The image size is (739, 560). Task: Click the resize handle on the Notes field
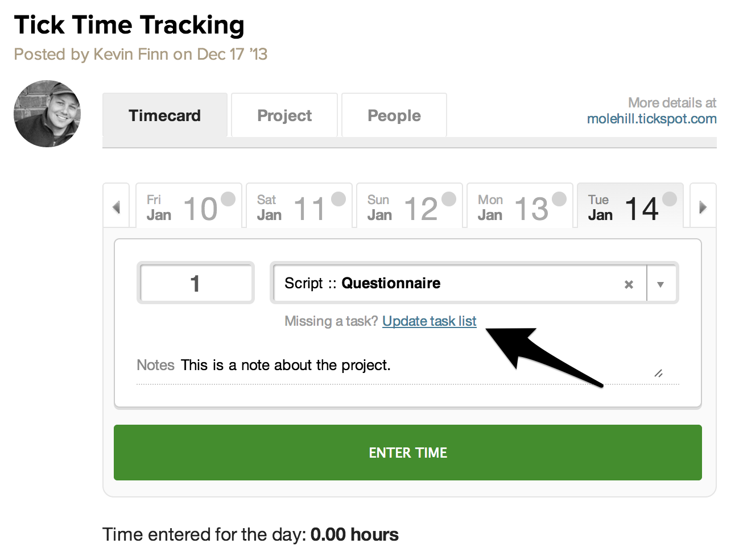(x=659, y=374)
